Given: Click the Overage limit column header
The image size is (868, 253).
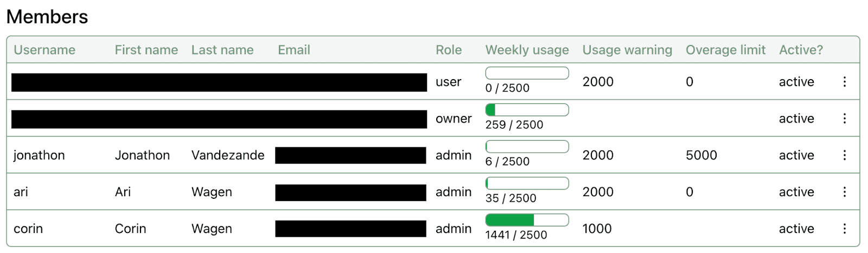Looking at the screenshot, I should click(725, 50).
